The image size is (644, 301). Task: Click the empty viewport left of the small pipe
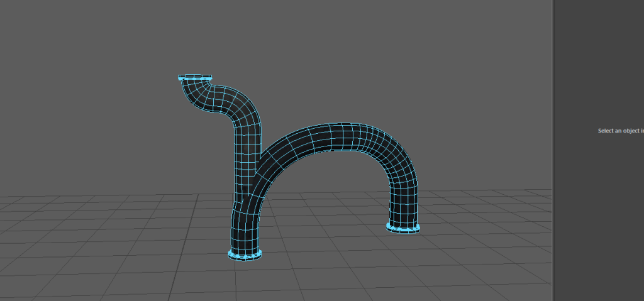(x=94, y=113)
